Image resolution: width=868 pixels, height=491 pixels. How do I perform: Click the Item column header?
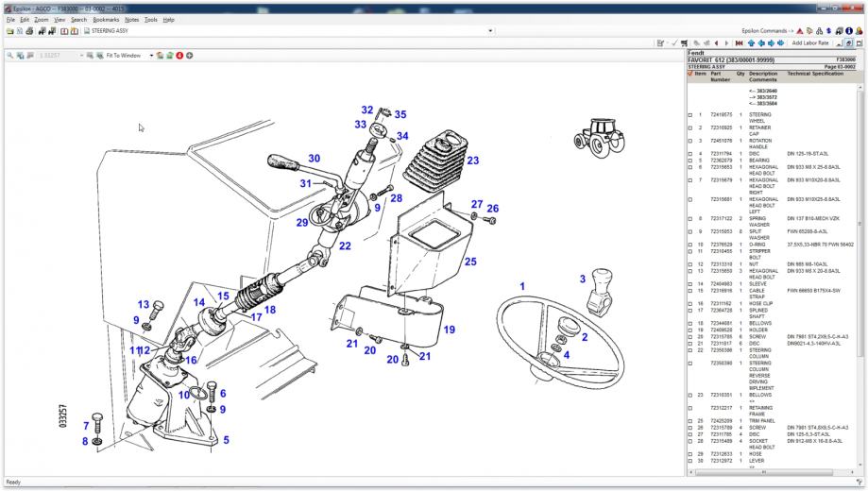700,74
